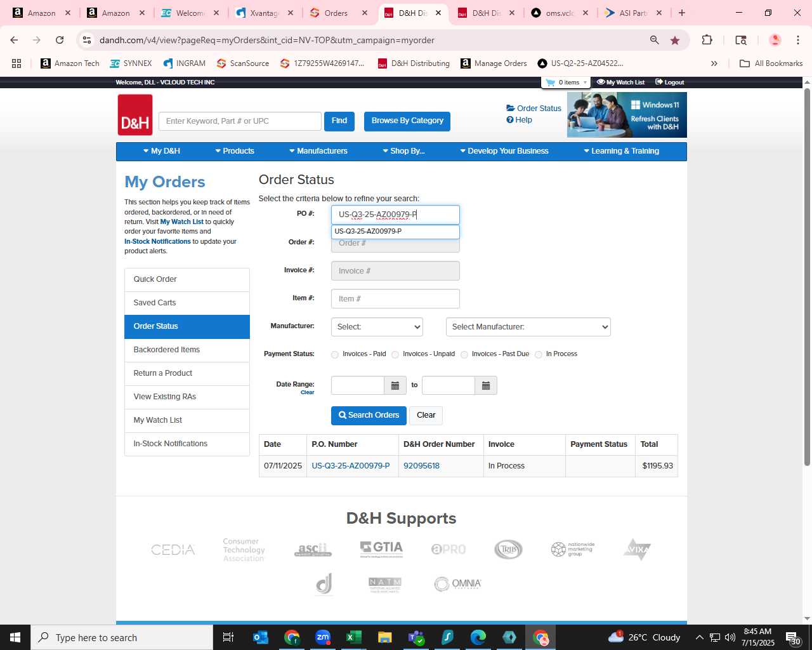Screen dimensions: 812x650
Task: Expand the Learning & Training menu
Action: (x=621, y=151)
